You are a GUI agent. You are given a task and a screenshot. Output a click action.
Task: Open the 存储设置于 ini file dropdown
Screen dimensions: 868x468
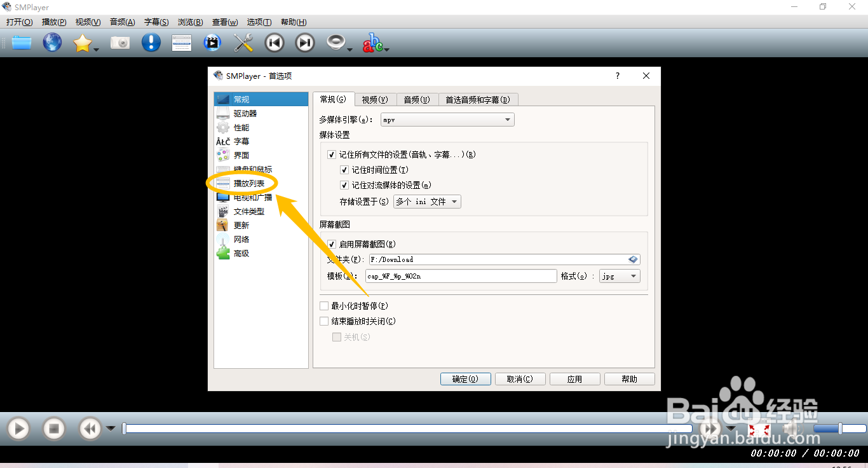click(426, 202)
